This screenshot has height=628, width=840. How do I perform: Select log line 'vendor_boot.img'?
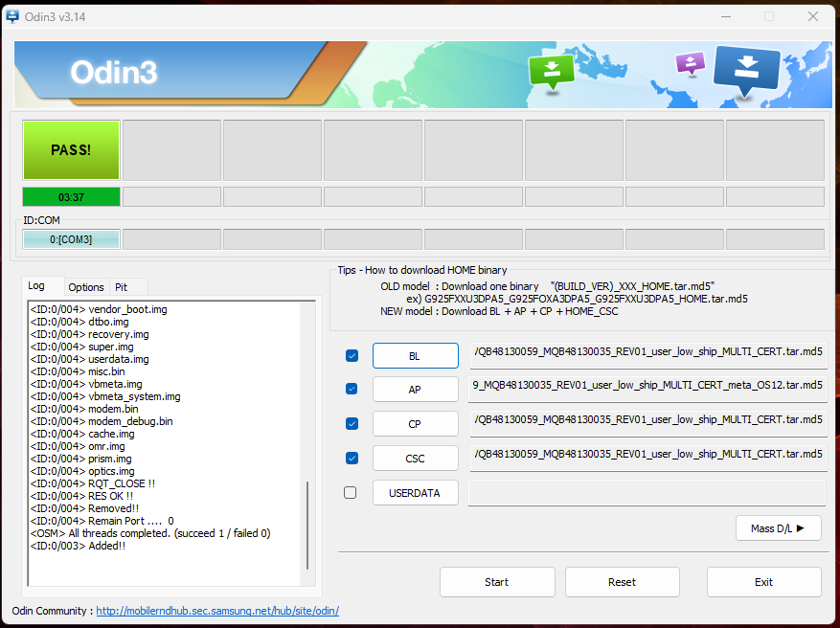[99, 309]
